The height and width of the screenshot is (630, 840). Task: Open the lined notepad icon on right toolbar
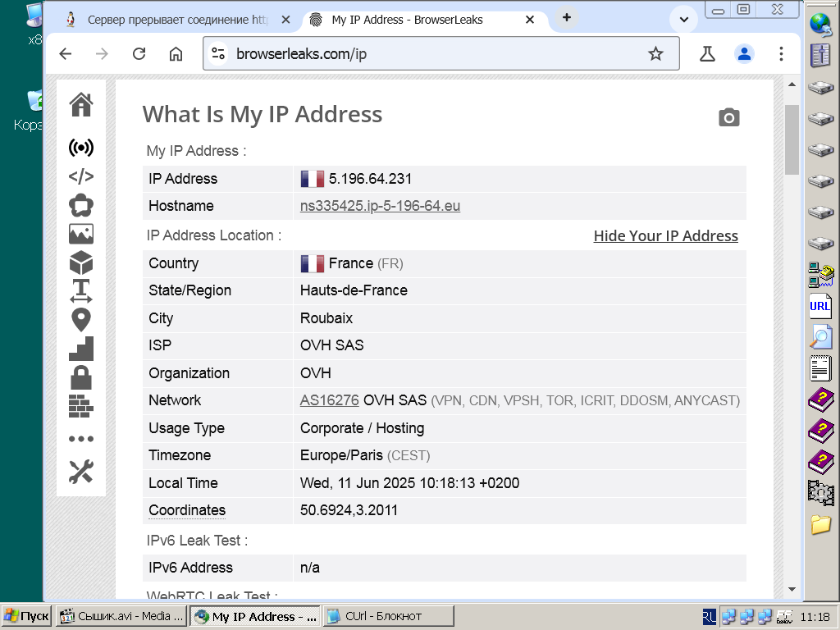pyautogui.click(x=820, y=368)
